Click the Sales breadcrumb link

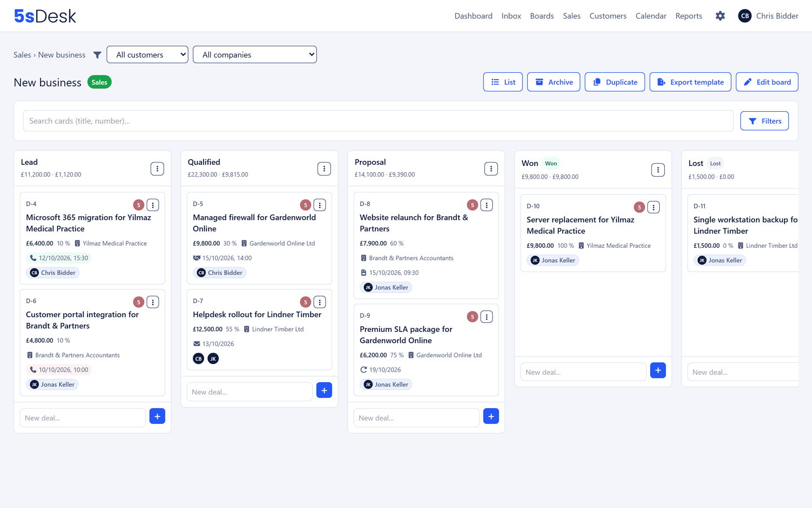pos(22,55)
